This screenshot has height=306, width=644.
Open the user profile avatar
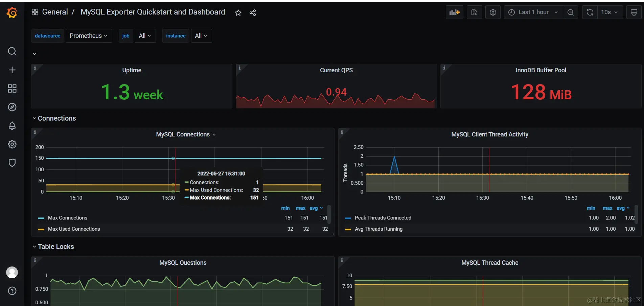pyautogui.click(x=12, y=272)
